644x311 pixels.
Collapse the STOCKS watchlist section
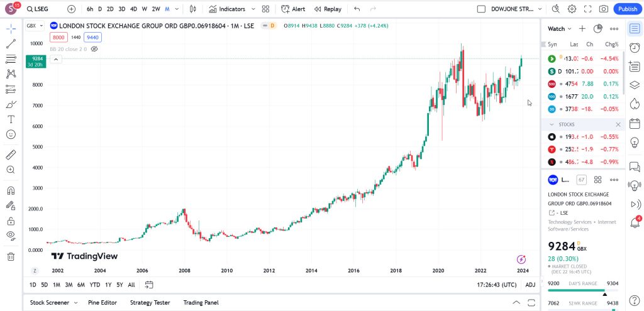(x=552, y=124)
